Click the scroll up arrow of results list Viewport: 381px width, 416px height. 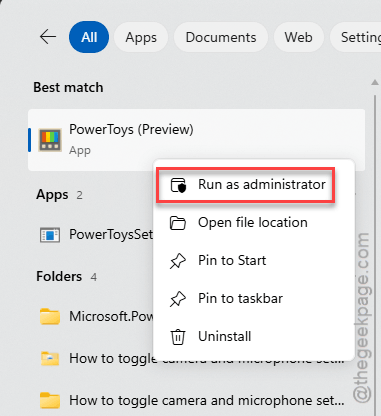(x=375, y=82)
